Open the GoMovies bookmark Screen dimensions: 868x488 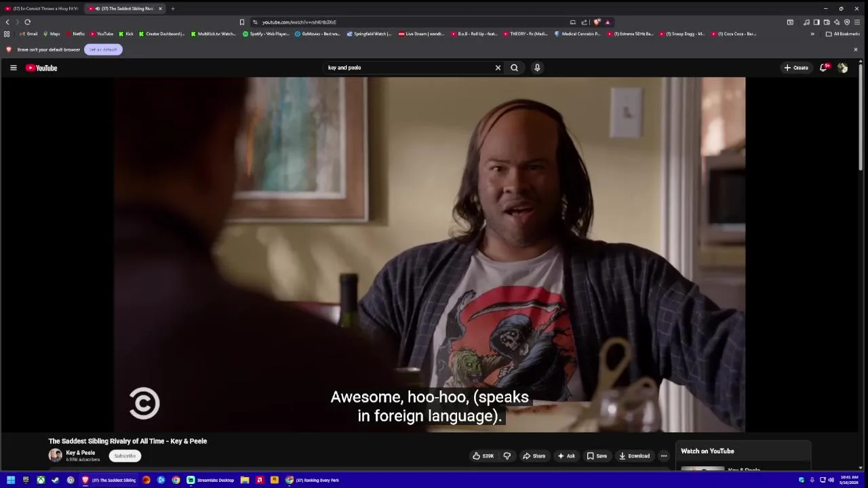[x=317, y=34]
